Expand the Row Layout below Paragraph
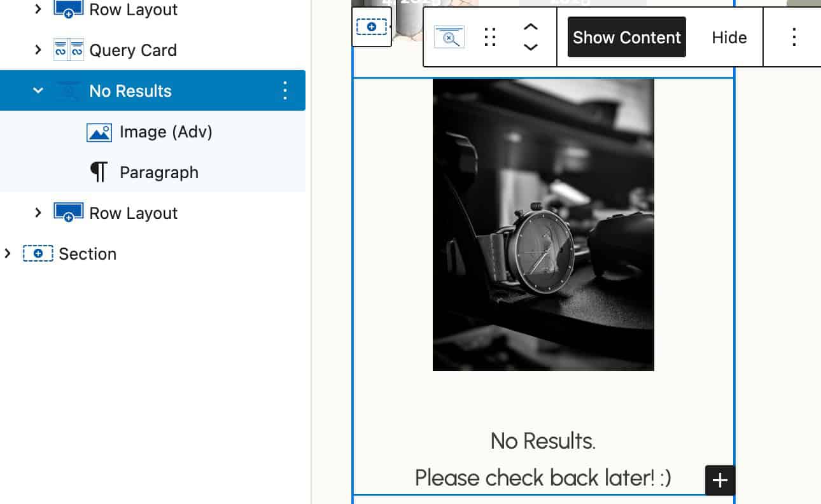This screenshot has height=504, width=821. coord(38,213)
